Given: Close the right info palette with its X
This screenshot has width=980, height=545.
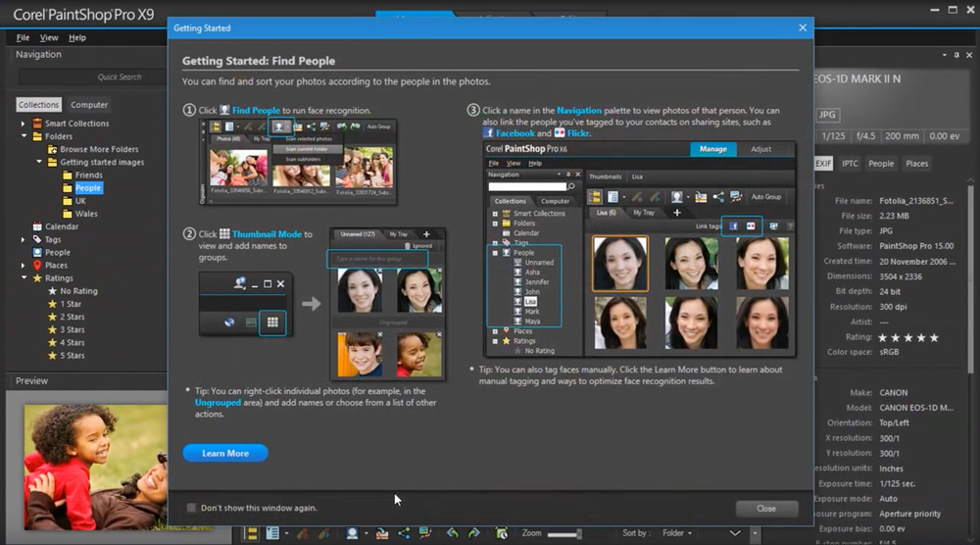Looking at the screenshot, I should pos(969,55).
